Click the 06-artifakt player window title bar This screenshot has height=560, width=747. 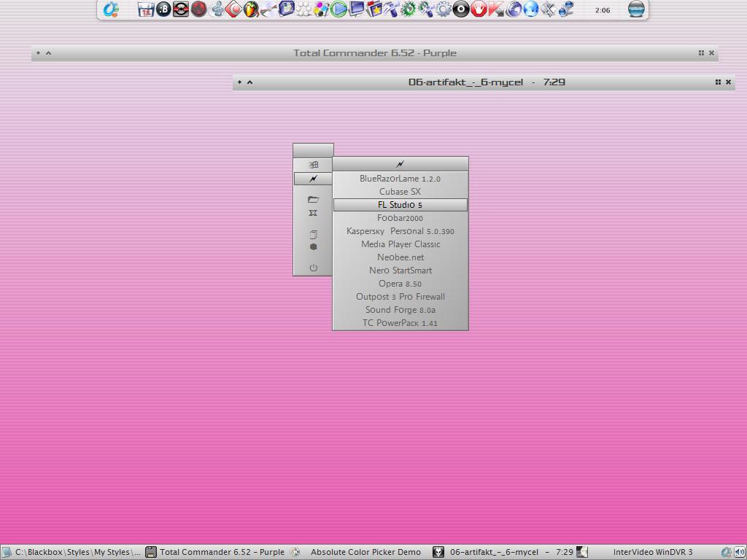pyautogui.click(x=484, y=82)
